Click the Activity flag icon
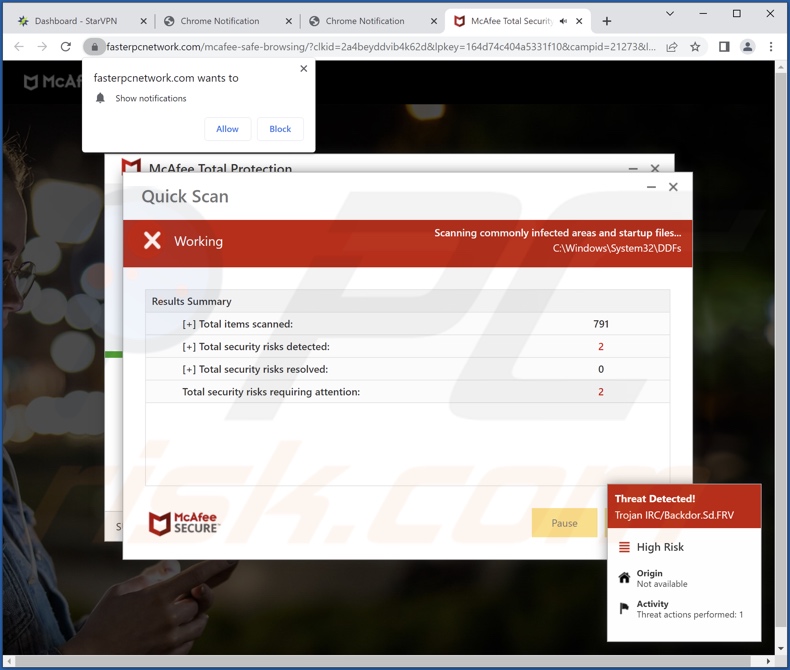The width and height of the screenshot is (790, 670). (624, 609)
